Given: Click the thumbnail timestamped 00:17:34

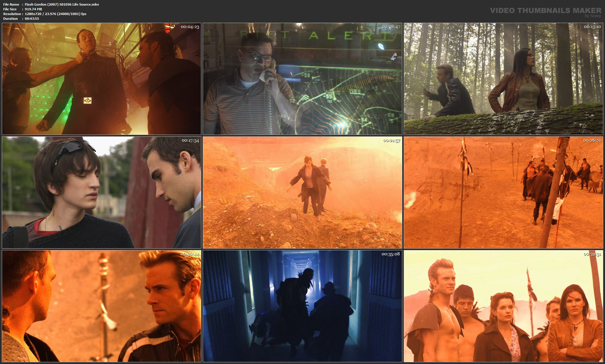Looking at the screenshot, I should pyautogui.click(x=102, y=193).
